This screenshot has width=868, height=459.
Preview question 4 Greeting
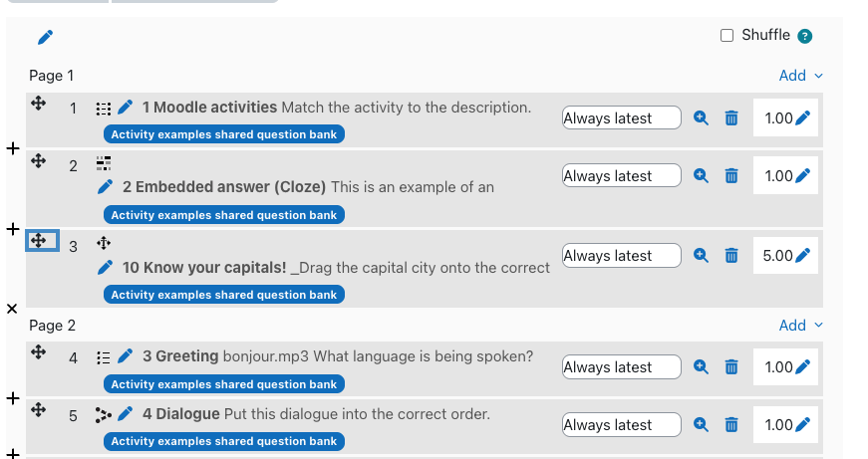coord(701,366)
